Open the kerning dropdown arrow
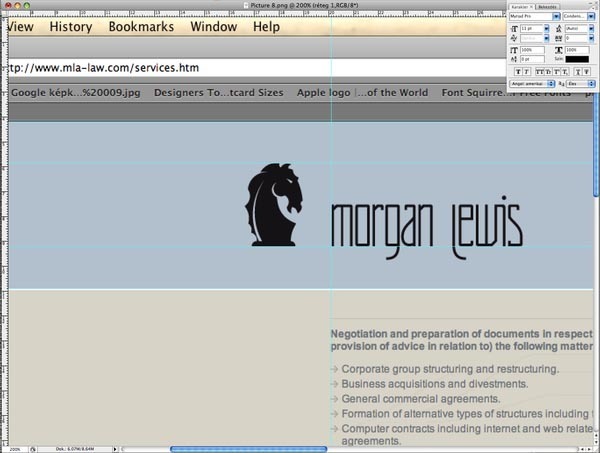The height and width of the screenshot is (453, 600). (x=546, y=38)
